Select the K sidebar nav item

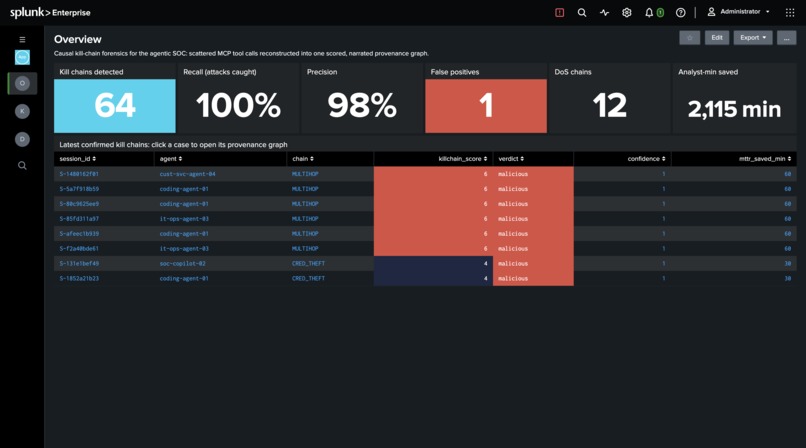(x=22, y=111)
